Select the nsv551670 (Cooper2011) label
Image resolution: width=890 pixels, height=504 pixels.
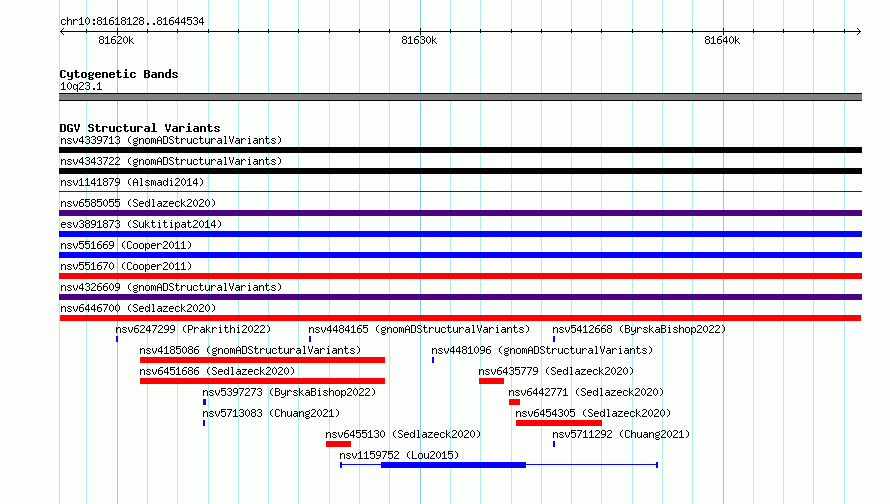pyautogui.click(x=126, y=266)
